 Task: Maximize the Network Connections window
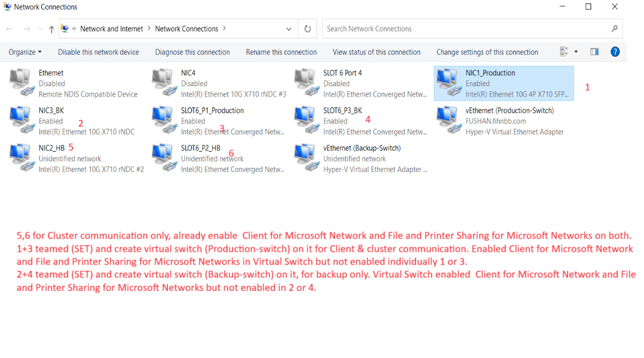[x=588, y=6]
